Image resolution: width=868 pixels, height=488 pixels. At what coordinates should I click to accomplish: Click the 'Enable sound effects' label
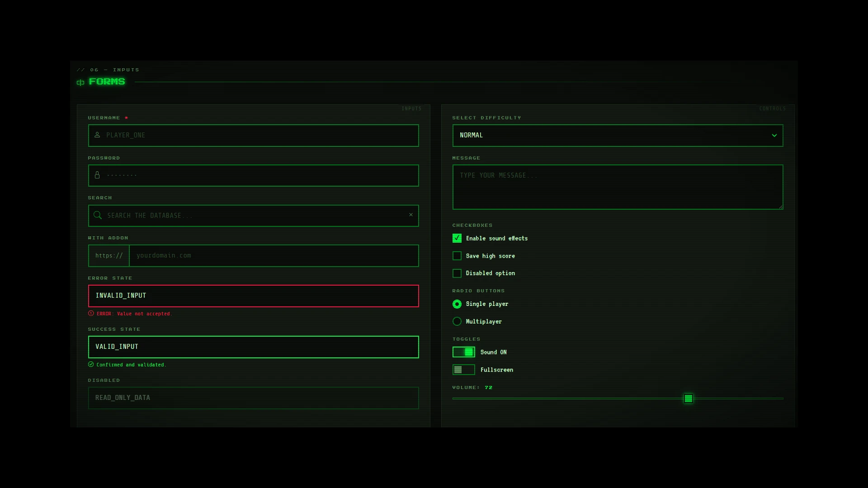click(x=497, y=238)
